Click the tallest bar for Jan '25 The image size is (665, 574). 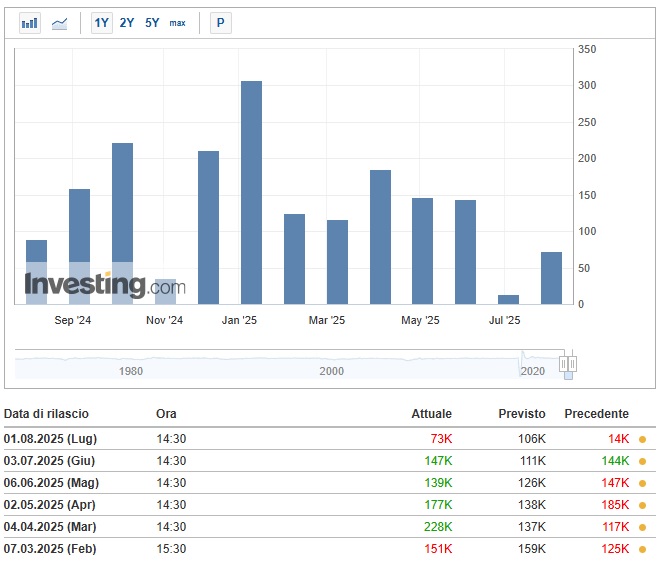pos(251,192)
